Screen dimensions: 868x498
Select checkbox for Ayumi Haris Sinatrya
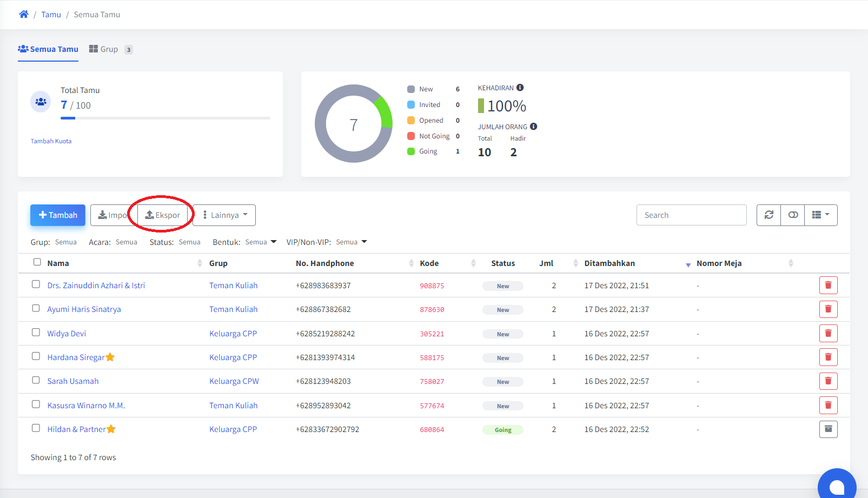click(x=36, y=308)
